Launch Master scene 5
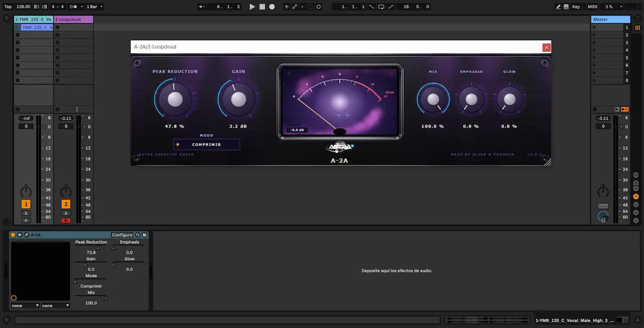The image size is (644, 328). pos(594,58)
